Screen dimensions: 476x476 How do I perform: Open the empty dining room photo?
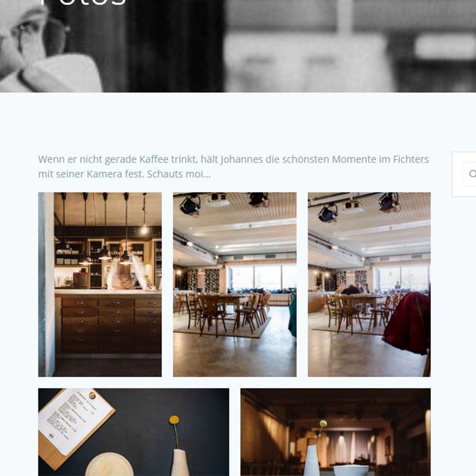[235, 285]
